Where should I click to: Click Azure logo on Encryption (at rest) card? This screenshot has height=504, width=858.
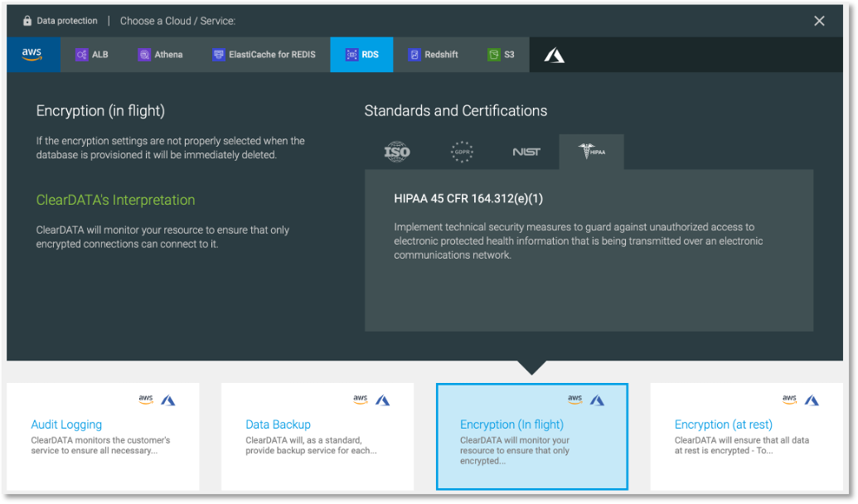[x=812, y=400]
